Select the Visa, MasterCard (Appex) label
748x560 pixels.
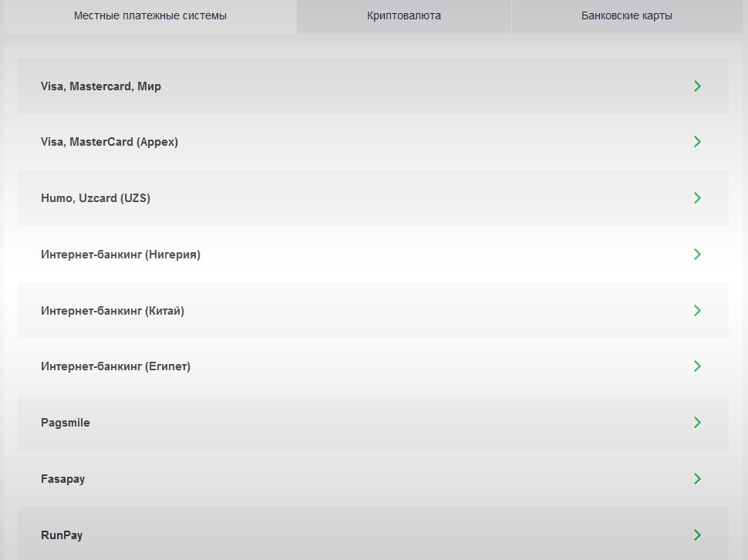click(x=110, y=142)
